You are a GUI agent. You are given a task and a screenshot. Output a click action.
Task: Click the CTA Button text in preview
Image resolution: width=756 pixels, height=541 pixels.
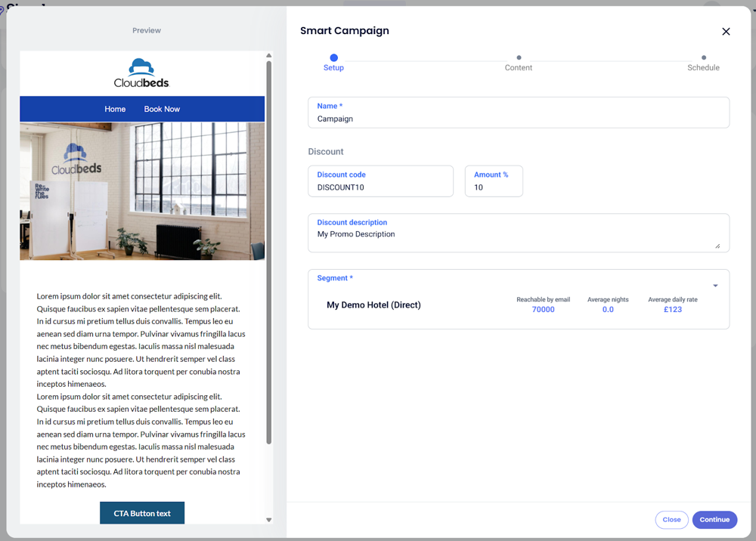(x=142, y=513)
